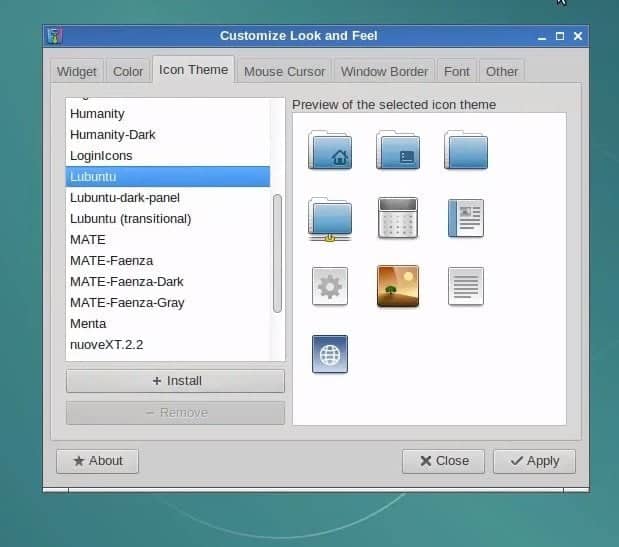Screen dimensions: 619x547
Task: Choose the Menta icon theme
Action: 168,324
